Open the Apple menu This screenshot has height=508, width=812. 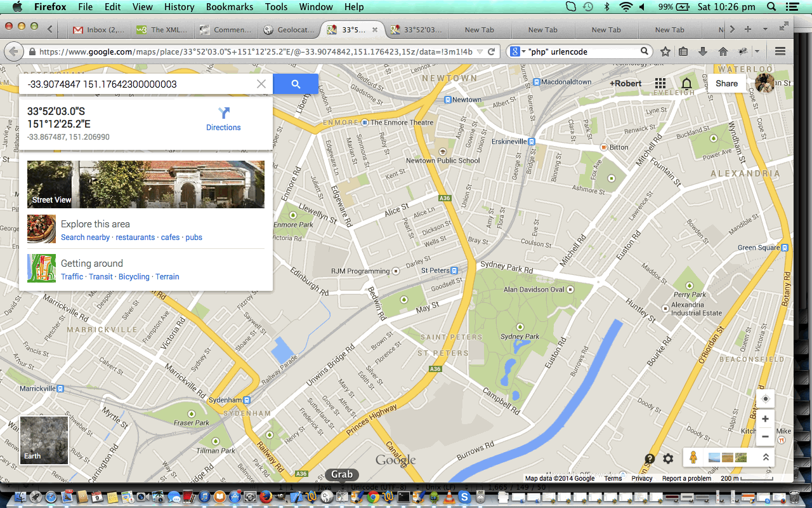17,7
